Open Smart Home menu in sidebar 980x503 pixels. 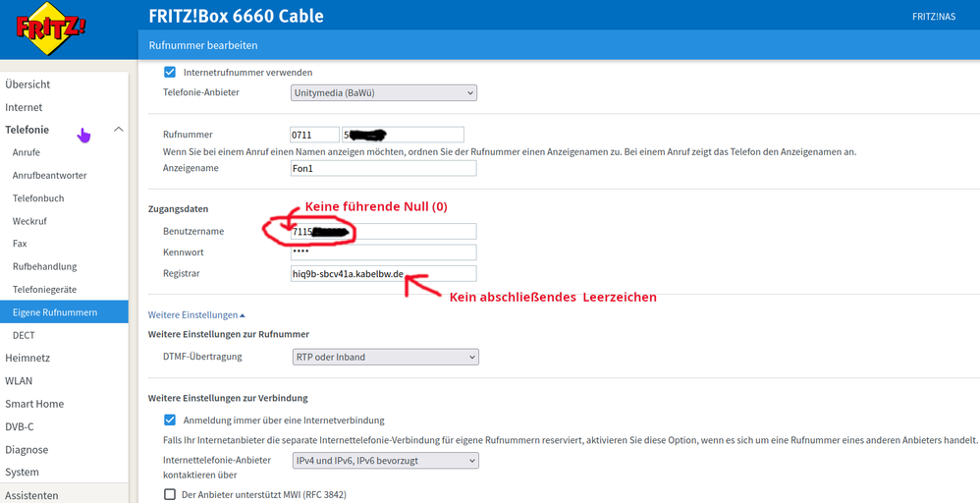[34, 404]
